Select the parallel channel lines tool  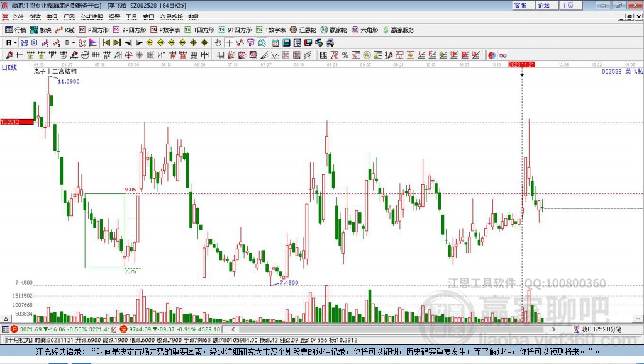pos(308,55)
